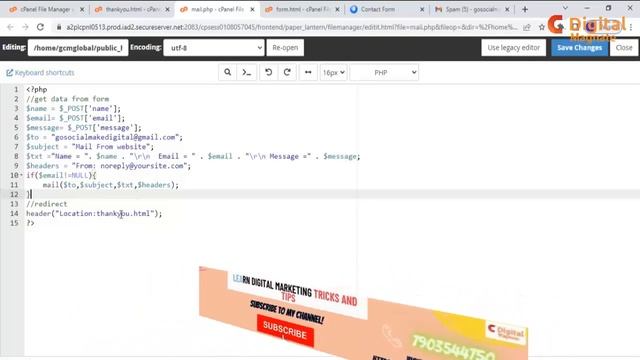640x360 pixels.
Task: Click Use legacy editor button
Action: click(x=513, y=48)
